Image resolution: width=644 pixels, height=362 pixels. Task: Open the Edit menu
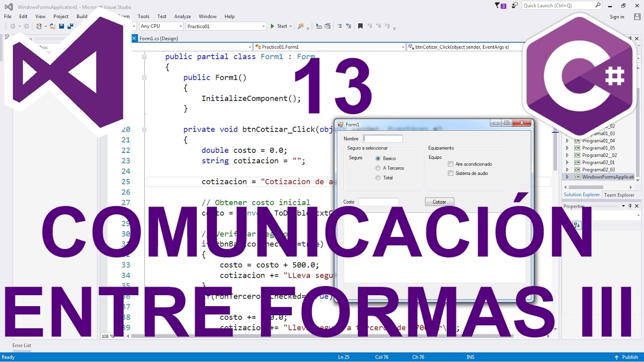point(23,17)
